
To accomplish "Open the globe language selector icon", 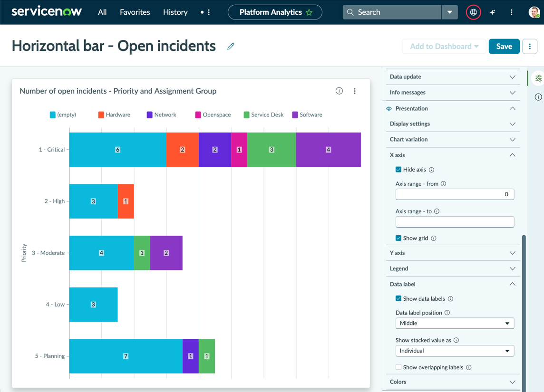I will click(x=473, y=12).
